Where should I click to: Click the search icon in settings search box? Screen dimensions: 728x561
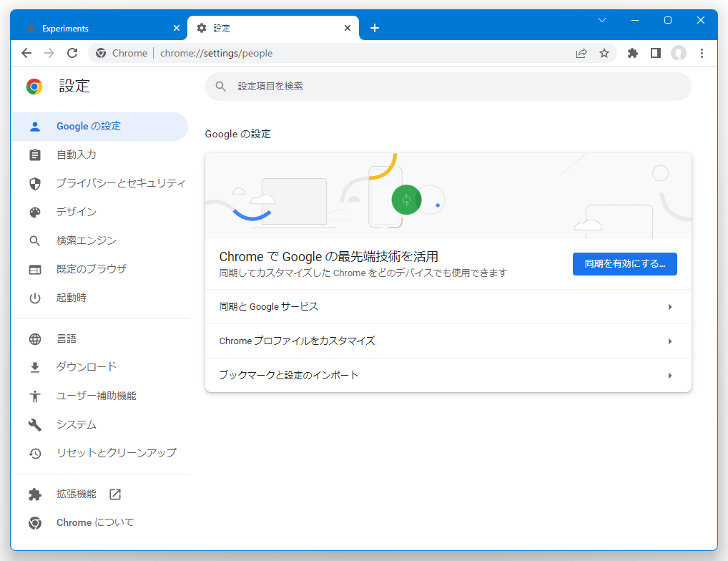(x=220, y=87)
